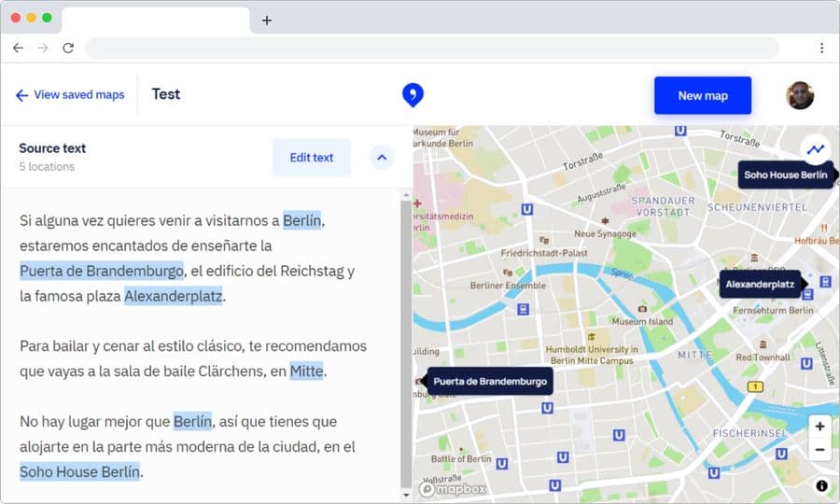Click Neue Synagoge marker on map
The height and width of the screenshot is (504, 840).
click(605, 220)
